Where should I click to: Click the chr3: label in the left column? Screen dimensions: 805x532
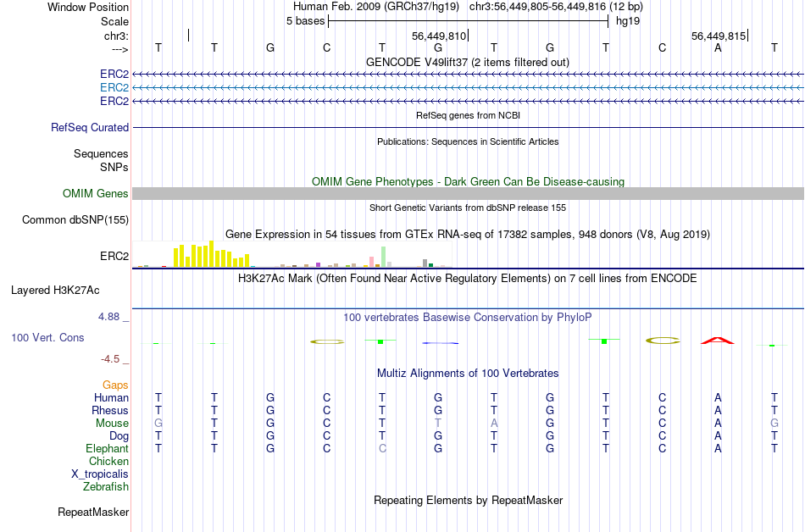tap(116, 36)
